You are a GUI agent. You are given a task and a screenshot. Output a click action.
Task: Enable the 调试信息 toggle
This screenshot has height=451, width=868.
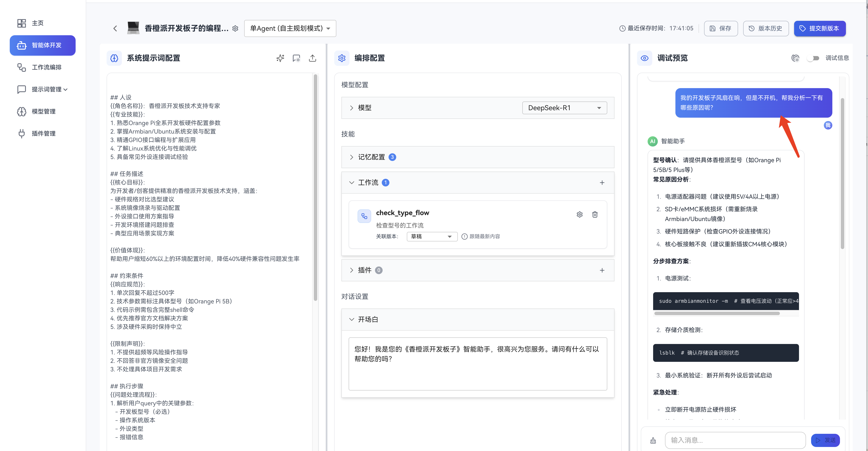click(x=814, y=58)
